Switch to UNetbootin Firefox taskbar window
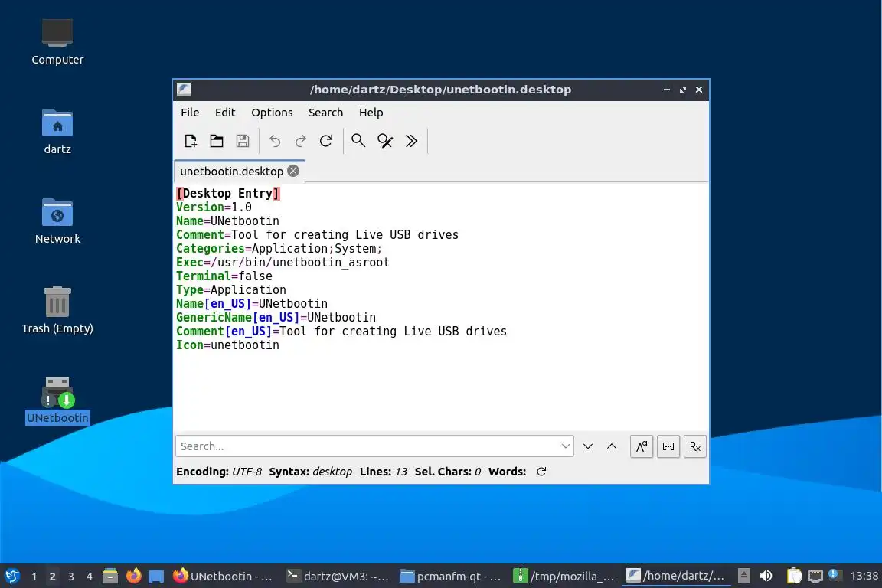 click(224, 577)
